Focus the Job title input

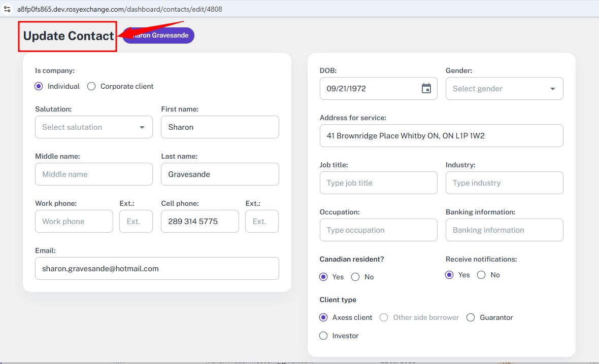378,183
